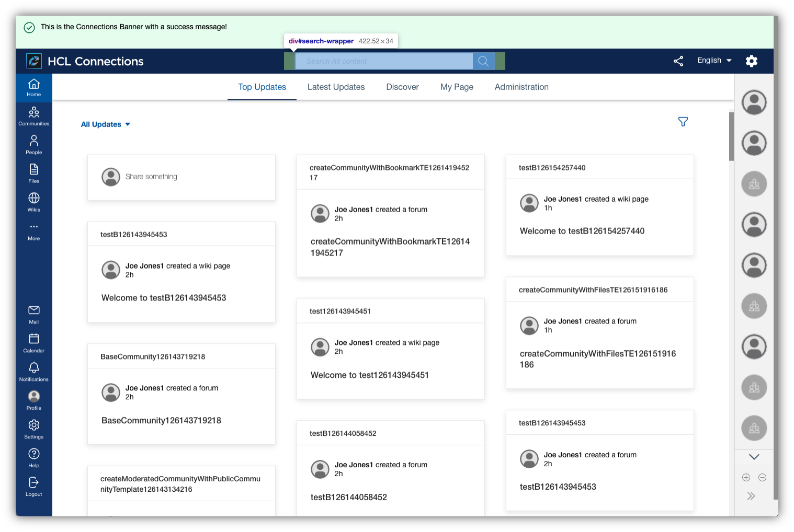Open the Calendar from the sidebar
Viewport: 794px width, 532px height.
click(x=33, y=342)
